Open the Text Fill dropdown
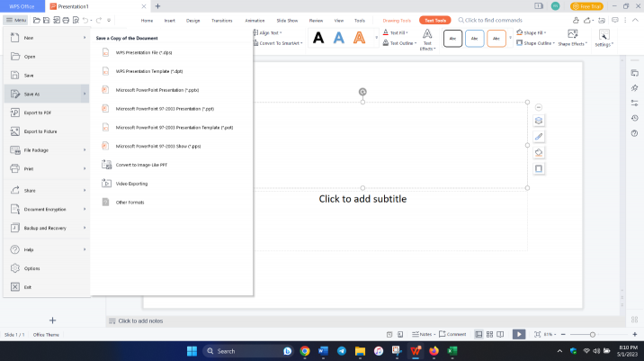Image resolution: width=644 pixels, height=361 pixels. point(395,32)
